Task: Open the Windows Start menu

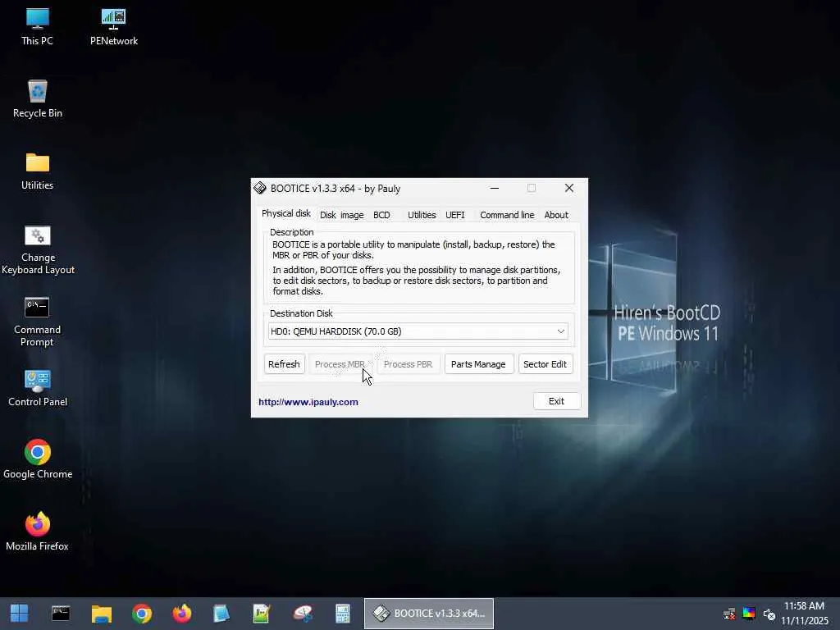Action: 20,614
